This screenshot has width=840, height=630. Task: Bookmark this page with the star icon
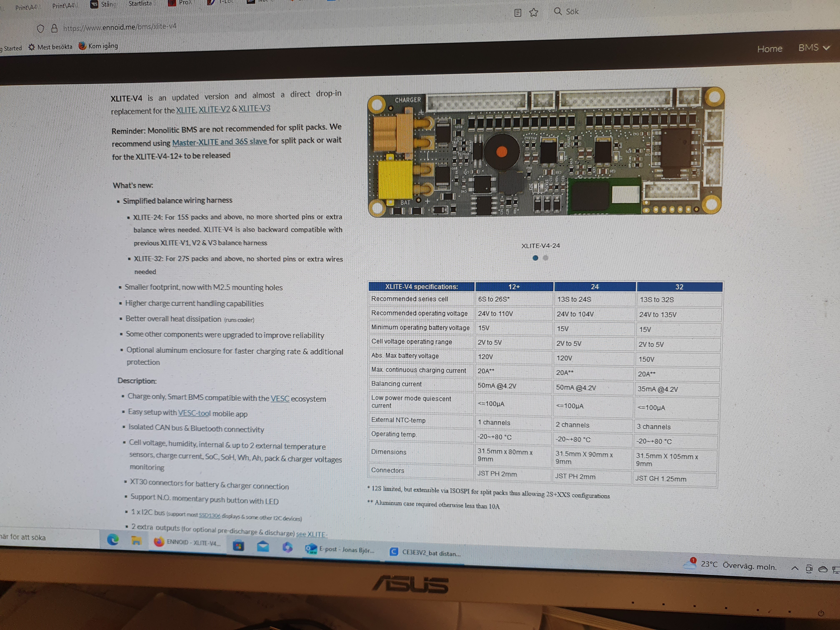coord(534,12)
